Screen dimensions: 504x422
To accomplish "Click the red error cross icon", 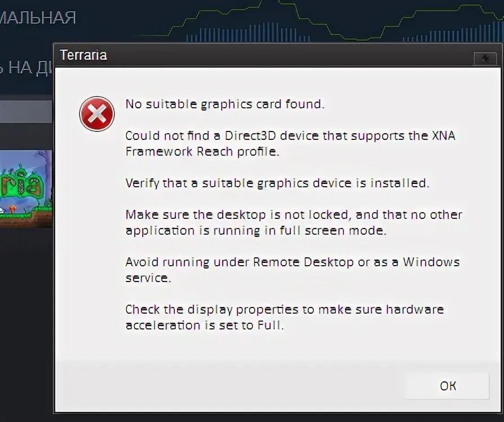I will (x=97, y=114).
